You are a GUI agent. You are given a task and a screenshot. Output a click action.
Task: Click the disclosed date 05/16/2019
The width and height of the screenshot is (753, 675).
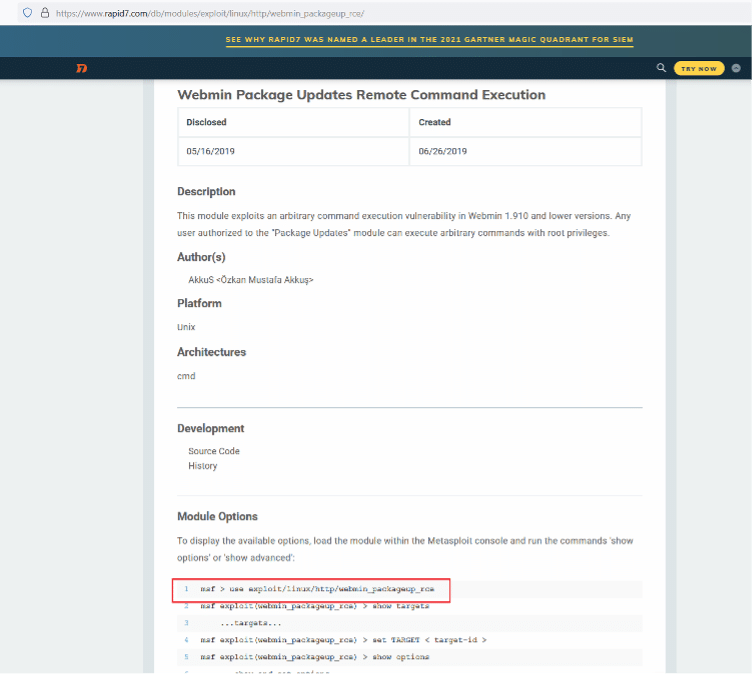[210, 151]
